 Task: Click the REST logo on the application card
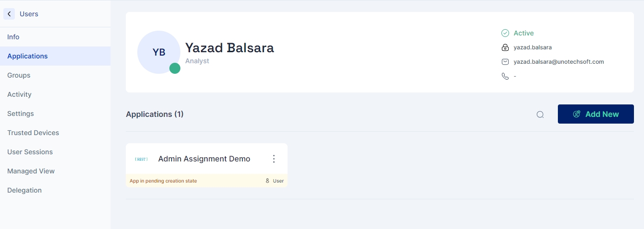coord(141,159)
